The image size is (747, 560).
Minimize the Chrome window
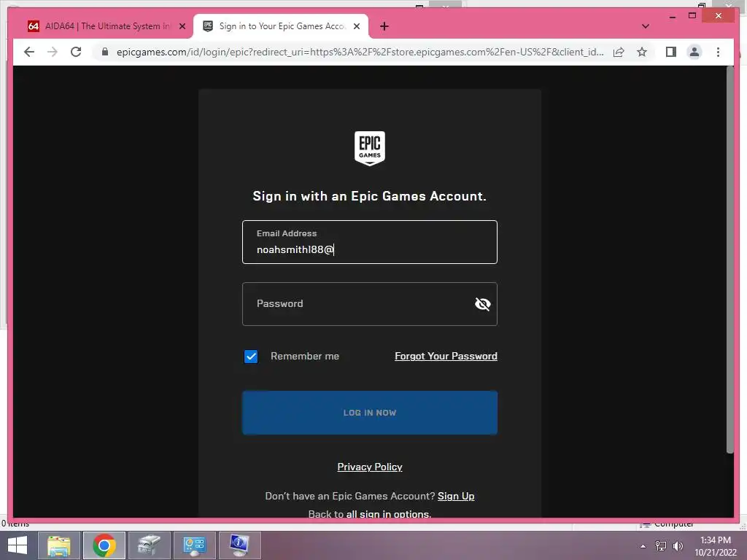673,16
